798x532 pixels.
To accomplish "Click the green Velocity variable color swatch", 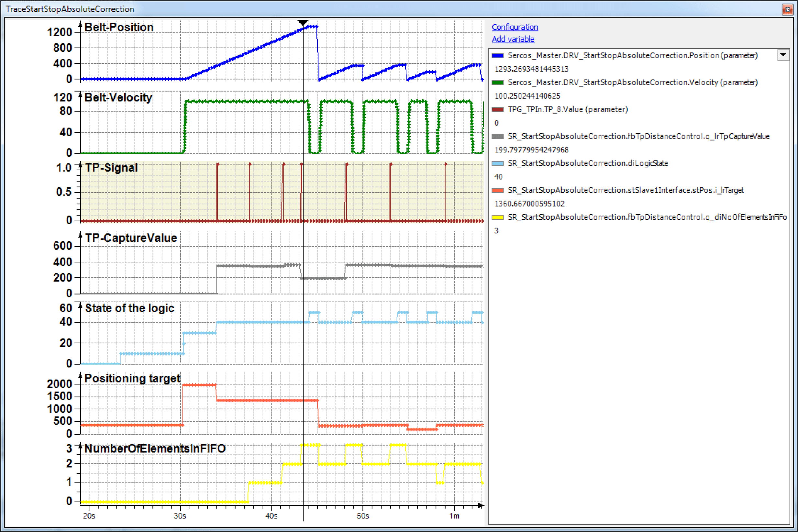I will [x=497, y=83].
